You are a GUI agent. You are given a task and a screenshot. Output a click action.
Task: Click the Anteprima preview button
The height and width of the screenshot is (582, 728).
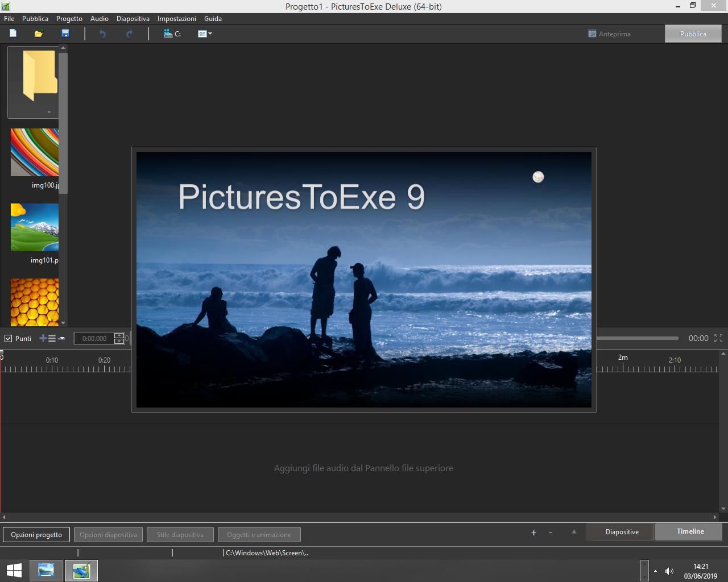610,34
